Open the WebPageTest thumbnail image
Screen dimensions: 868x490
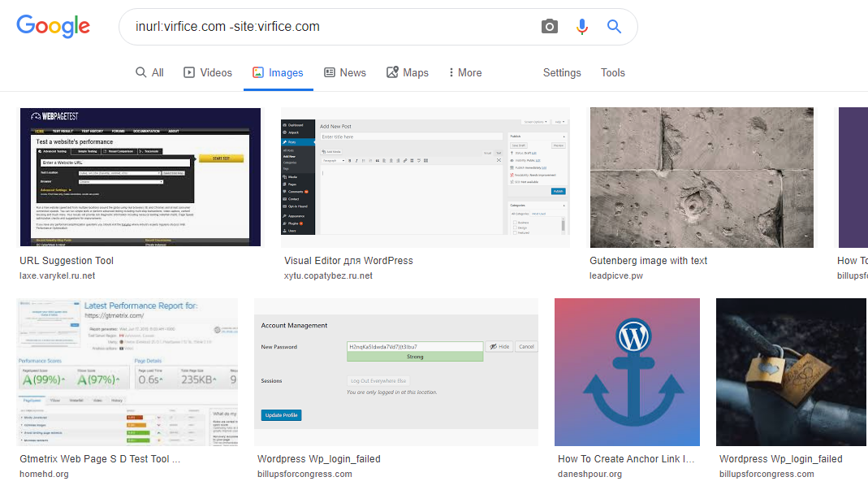[x=140, y=177]
